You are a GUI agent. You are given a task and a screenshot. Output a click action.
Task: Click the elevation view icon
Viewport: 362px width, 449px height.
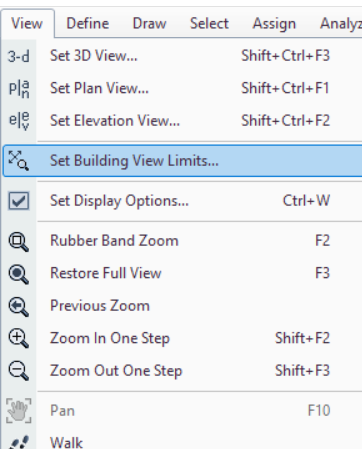[19, 121]
